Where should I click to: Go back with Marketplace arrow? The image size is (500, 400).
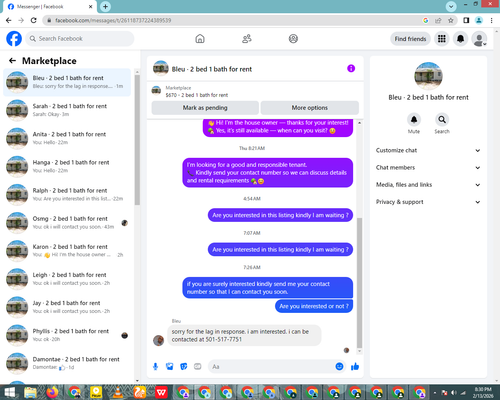coord(12,60)
